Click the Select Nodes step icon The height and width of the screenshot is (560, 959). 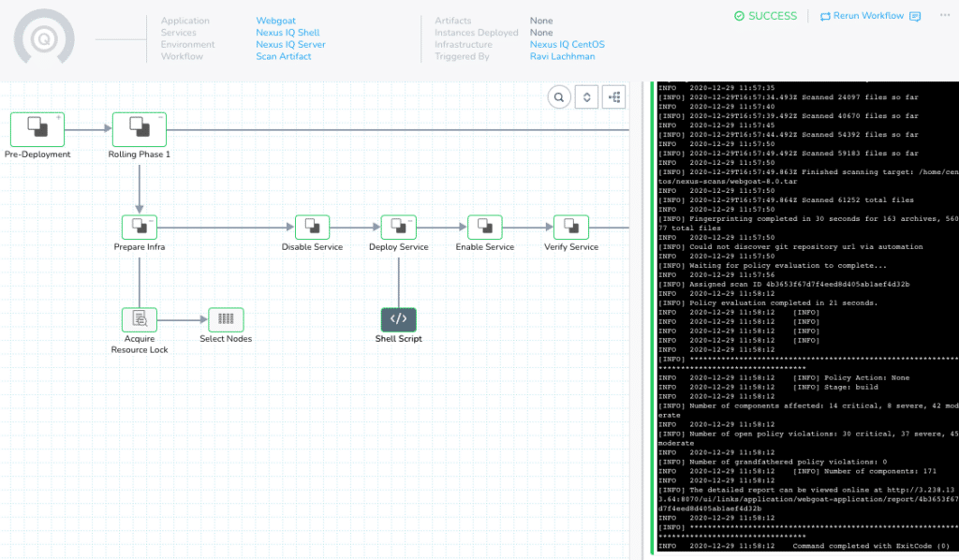coord(226,319)
